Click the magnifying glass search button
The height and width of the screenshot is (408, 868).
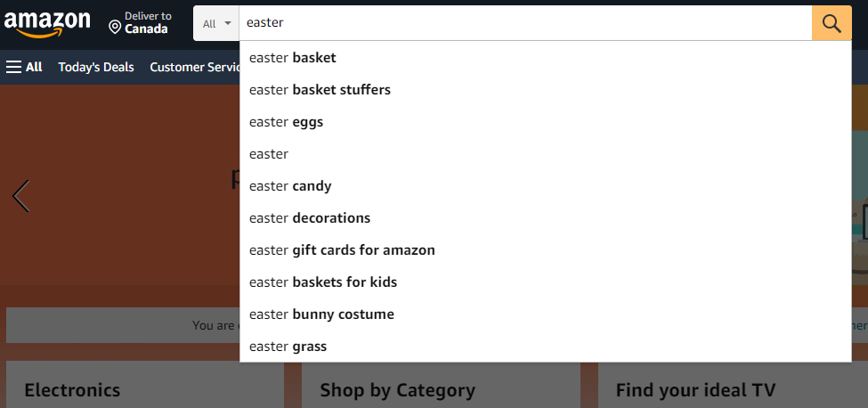831,23
